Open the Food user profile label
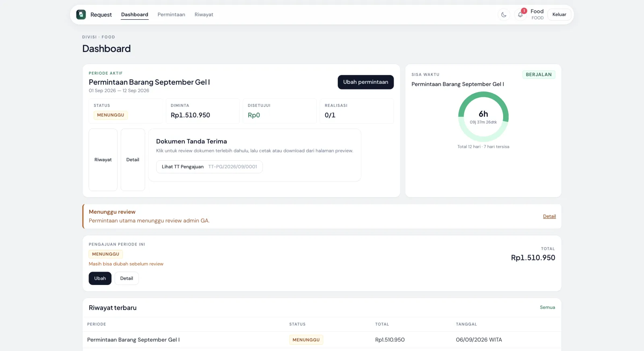Viewport: 644px width, 351px height. point(537,14)
